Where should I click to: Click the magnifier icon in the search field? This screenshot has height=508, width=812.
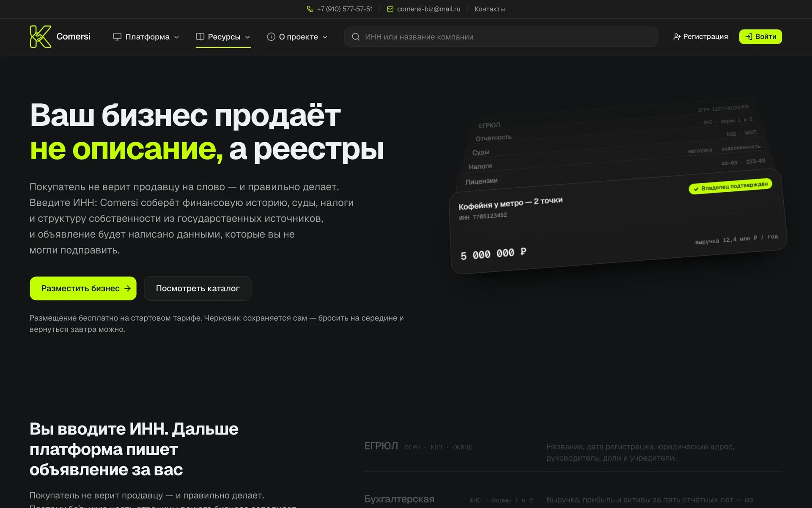click(x=356, y=37)
